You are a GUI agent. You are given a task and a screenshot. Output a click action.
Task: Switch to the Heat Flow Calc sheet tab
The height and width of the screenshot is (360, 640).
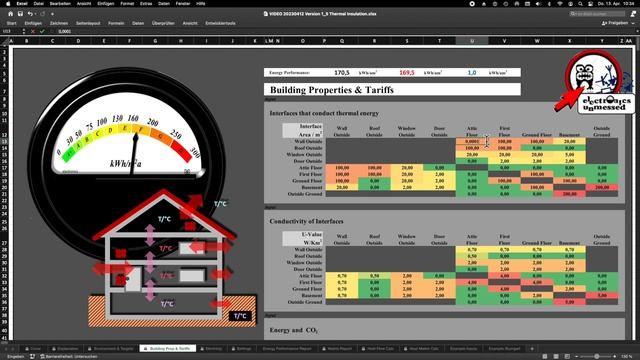click(x=377, y=349)
